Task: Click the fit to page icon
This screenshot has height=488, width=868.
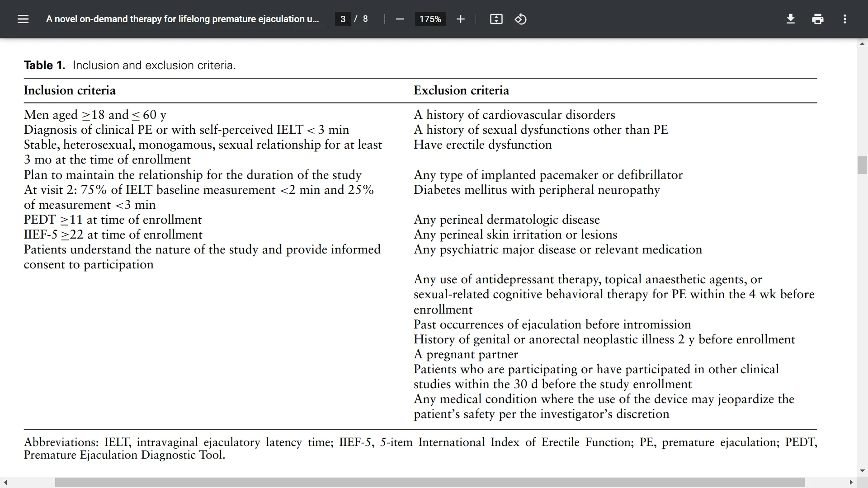Action: tap(496, 19)
